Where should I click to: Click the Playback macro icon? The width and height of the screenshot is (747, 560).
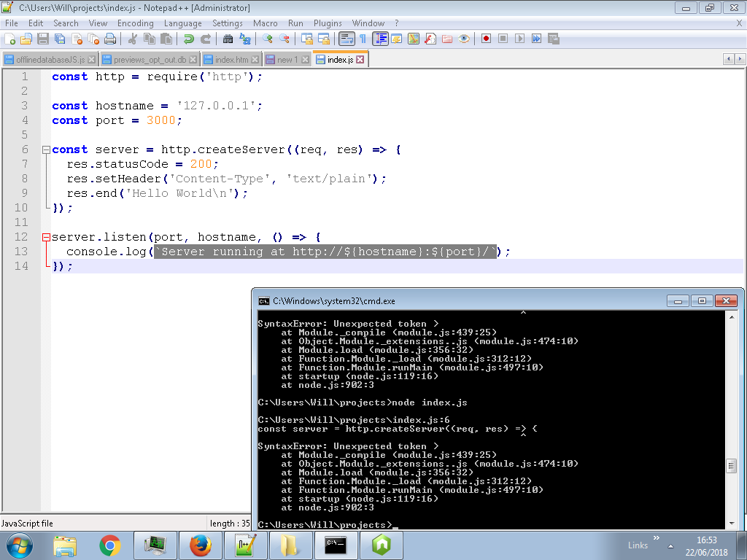(519, 39)
